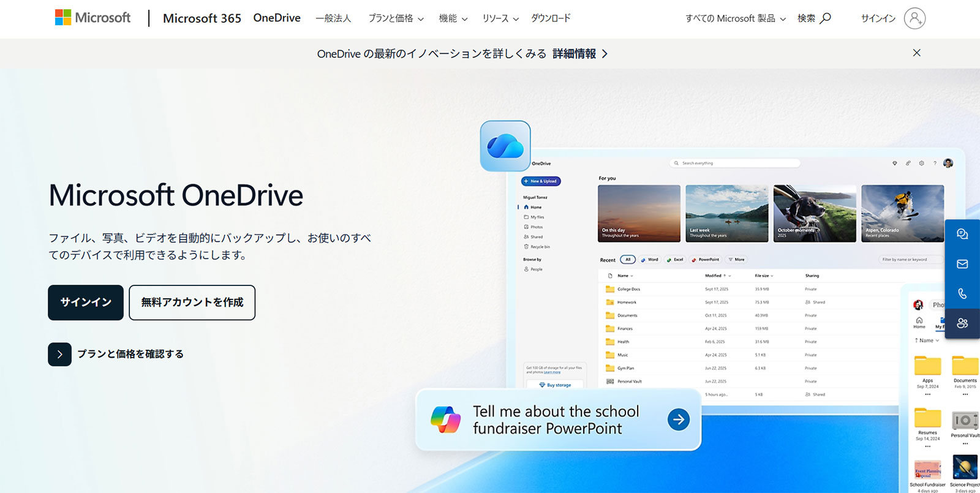Image resolution: width=980 pixels, height=493 pixels.
Task: Click the サインイン account avatar icon
Action: click(914, 18)
